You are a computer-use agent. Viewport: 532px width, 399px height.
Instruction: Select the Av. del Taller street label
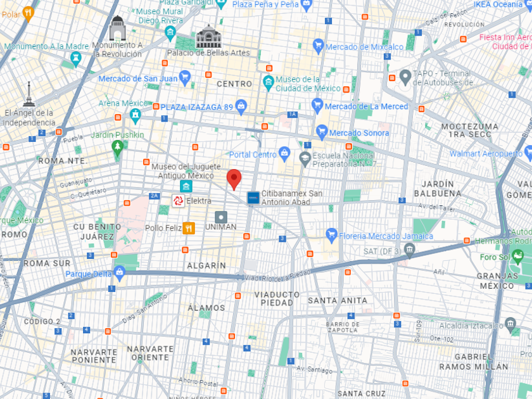point(436,207)
